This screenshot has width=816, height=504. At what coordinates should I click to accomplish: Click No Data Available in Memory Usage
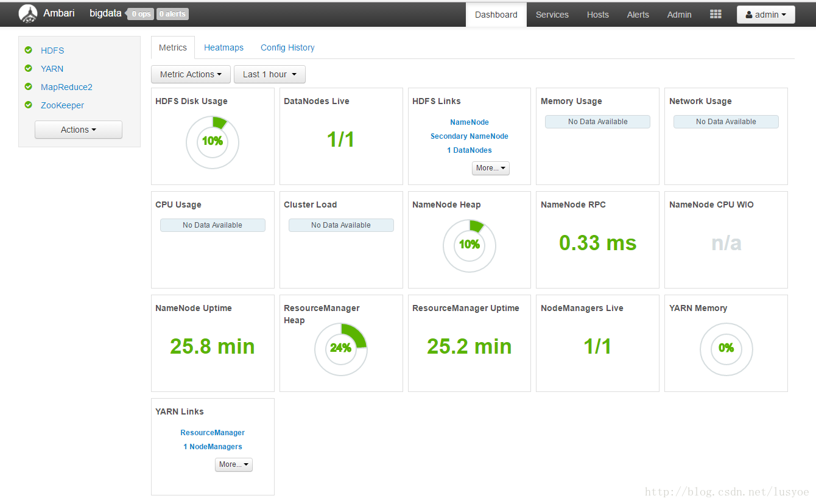[x=598, y=122]
